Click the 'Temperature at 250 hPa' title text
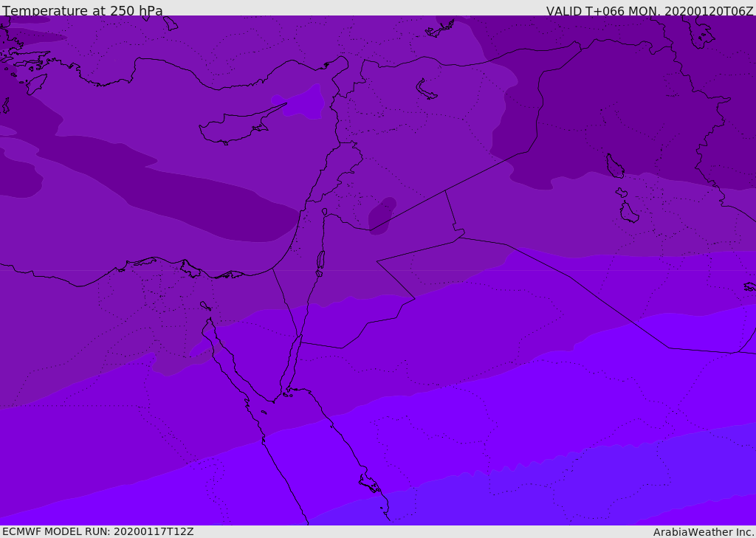The image size is (756, 538). [83, 10]
